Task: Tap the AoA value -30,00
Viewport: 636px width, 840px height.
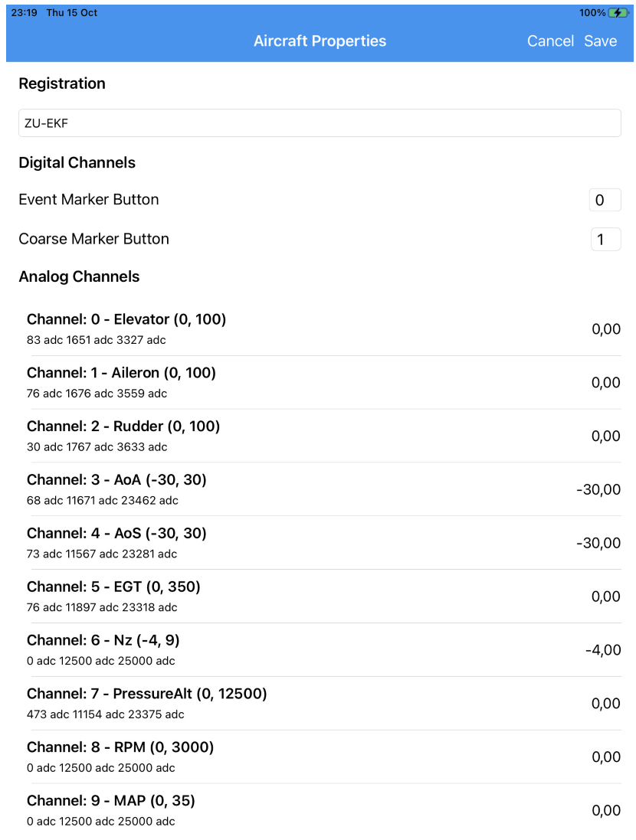Action: pyautogui.click(x=598, y=489)
